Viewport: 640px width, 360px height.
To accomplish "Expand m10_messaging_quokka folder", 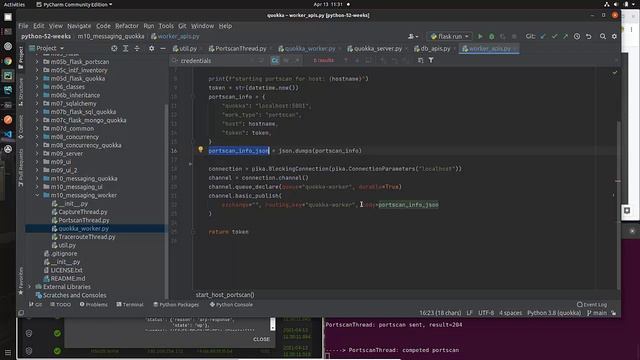I will tap(37, 178).
